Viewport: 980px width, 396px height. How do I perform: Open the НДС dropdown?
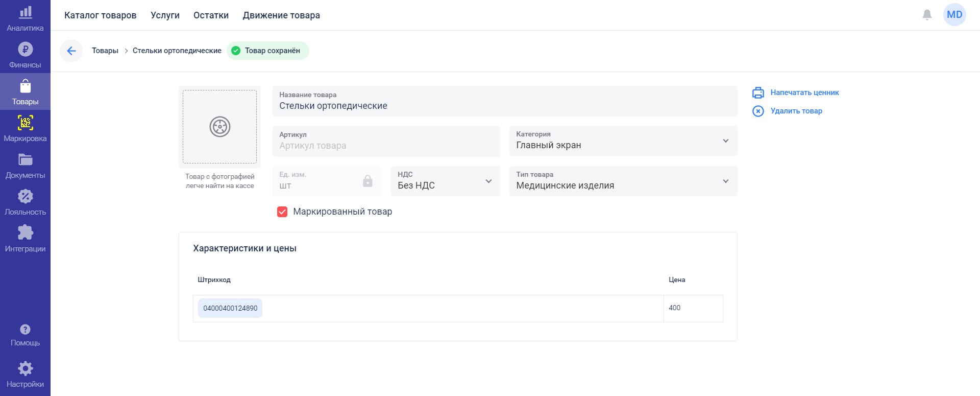click(445, 181)
